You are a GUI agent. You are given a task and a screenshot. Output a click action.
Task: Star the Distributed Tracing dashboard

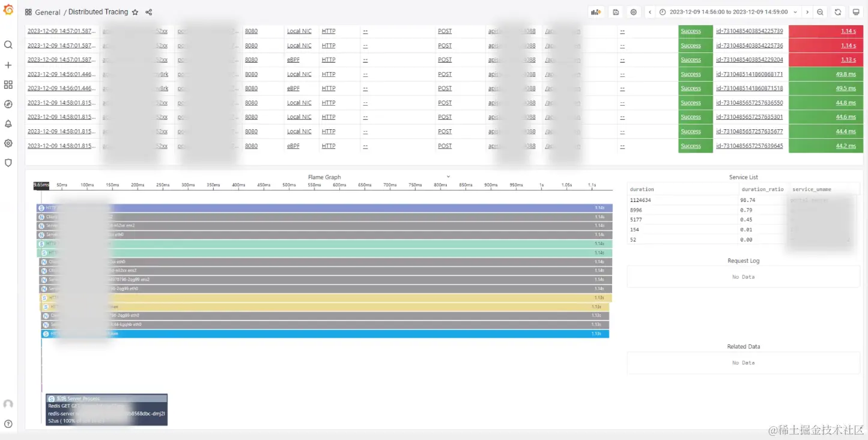[136, 11]
